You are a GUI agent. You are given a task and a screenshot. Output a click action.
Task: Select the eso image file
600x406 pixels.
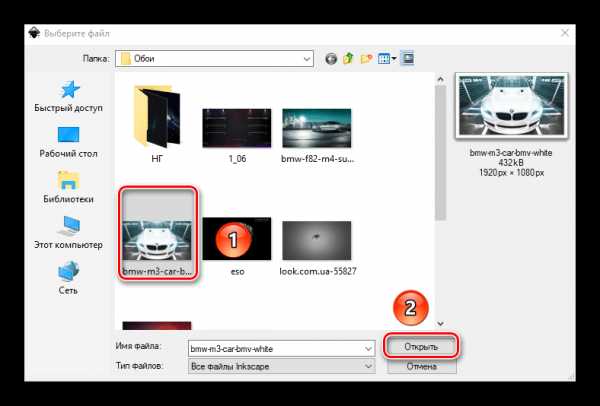(x=237, y=246)
